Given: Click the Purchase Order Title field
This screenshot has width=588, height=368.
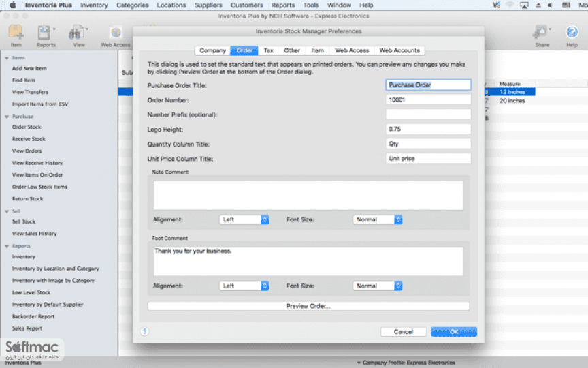Looking at the screenshot, I should click(x=428, y=85).
